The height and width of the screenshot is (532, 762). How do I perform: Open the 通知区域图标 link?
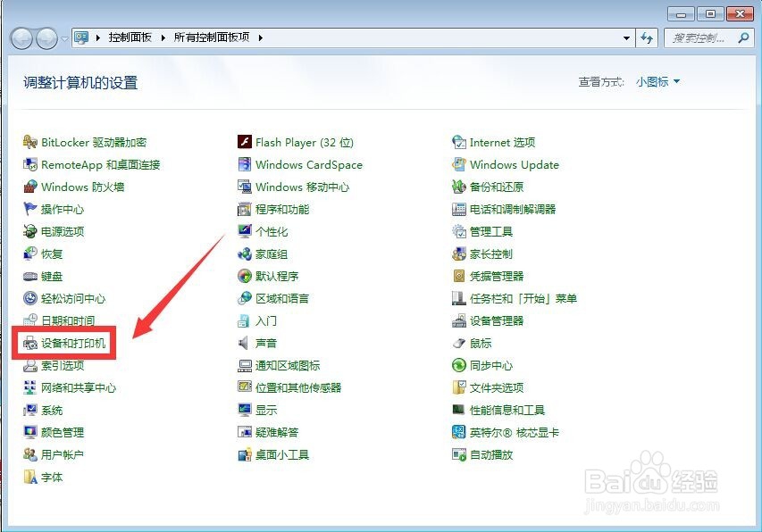pos(288,365)
